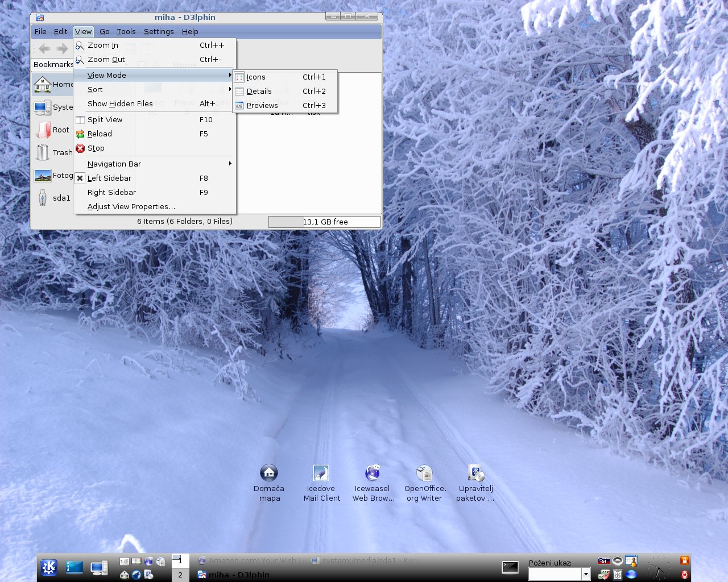
Task: Open Iceweasel Web Browser desktop icon
Action: click(373, 483)
